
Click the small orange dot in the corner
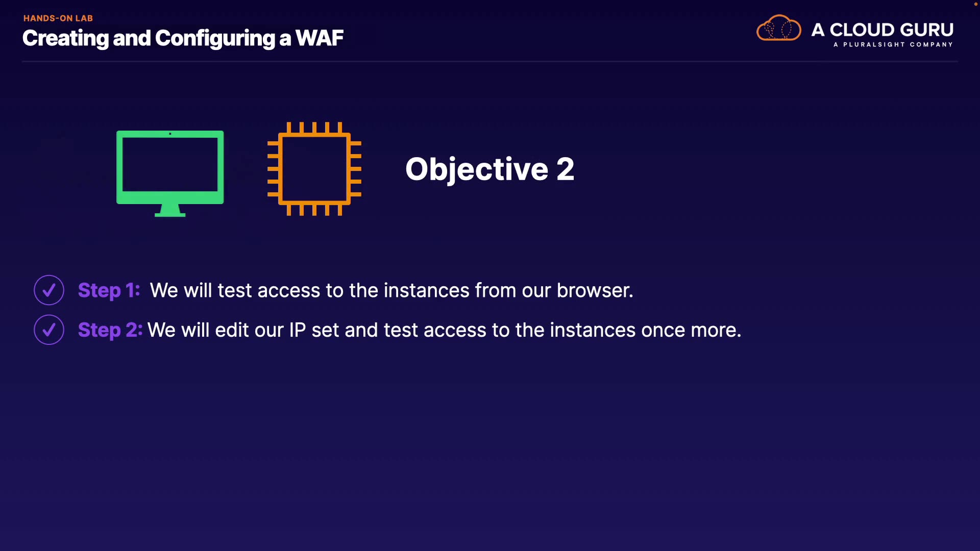pyautogui.click(x=975, y=4)
